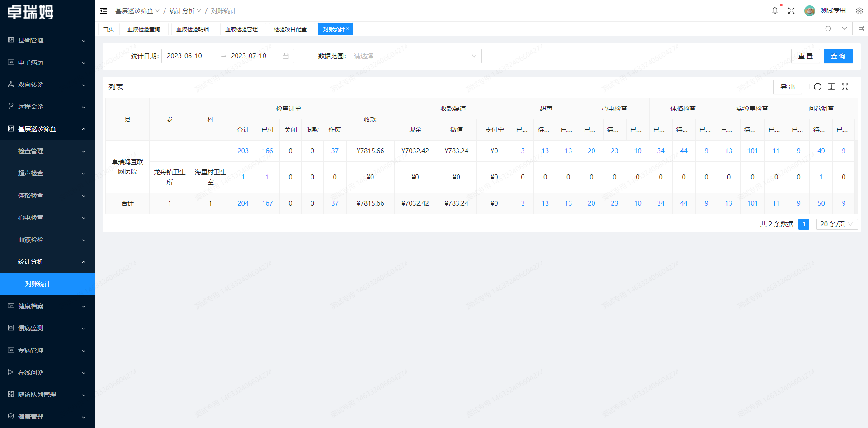
Task: Click the 专病管理 menu icon
Action: [11, 350]
